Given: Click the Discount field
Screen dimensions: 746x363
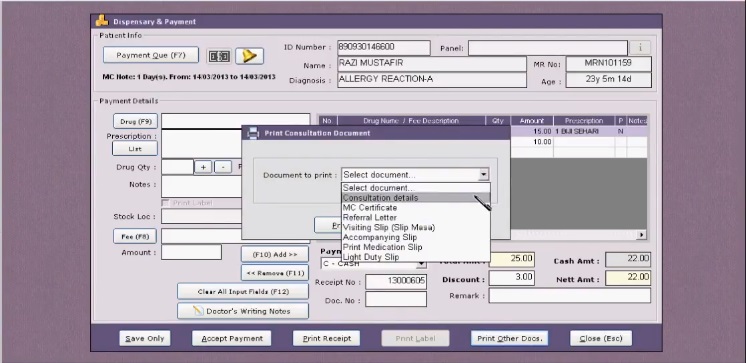Looking at the screenshot, I should (511, 278).
